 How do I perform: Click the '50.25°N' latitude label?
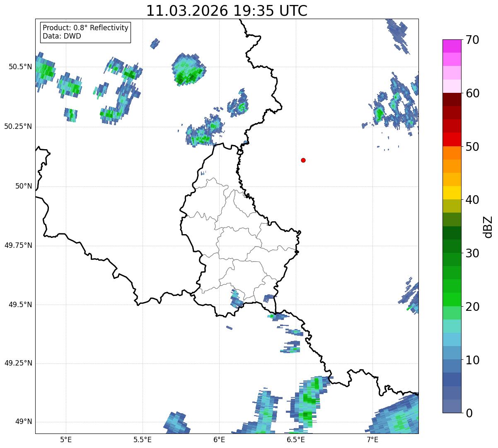(18, 126)
